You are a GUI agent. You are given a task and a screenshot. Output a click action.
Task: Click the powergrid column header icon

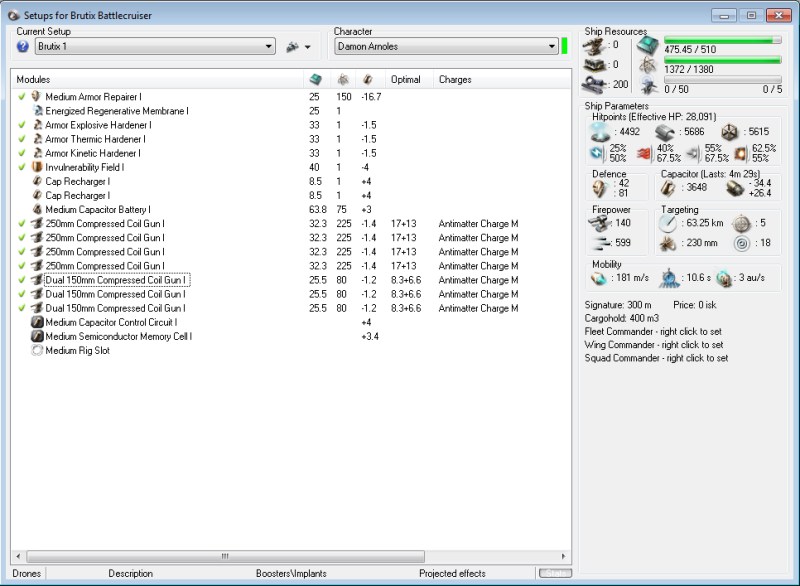coord(343,79)
